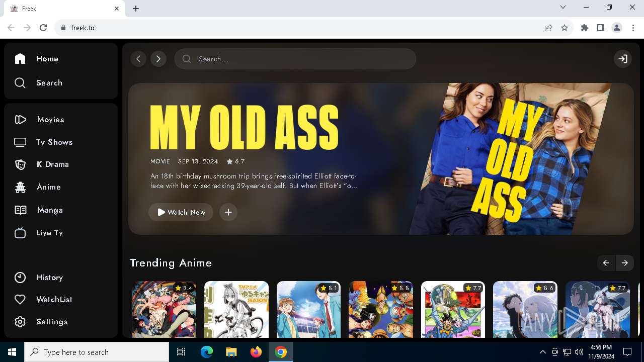This screenshot has height=362, width=644.
Task: Open the volume control in tray
Action: [579, 352]
